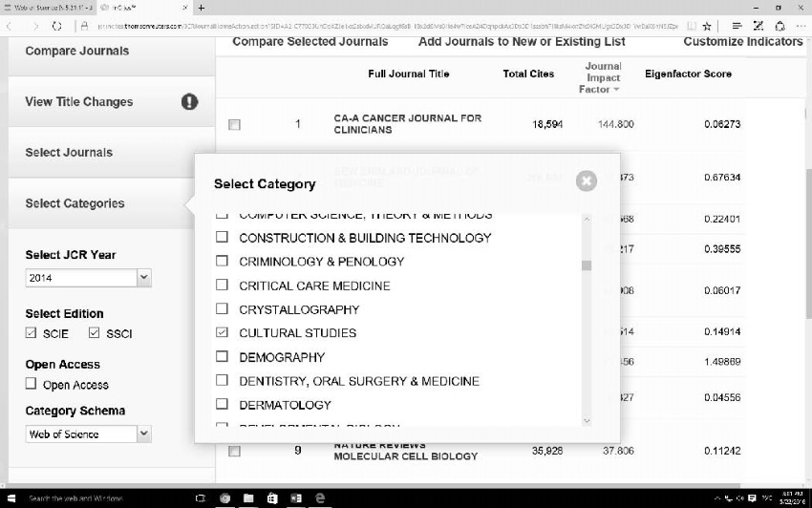Open the Windows Start menu
The width and height of the screenshot is (812, 508).
tap(11, 498)
